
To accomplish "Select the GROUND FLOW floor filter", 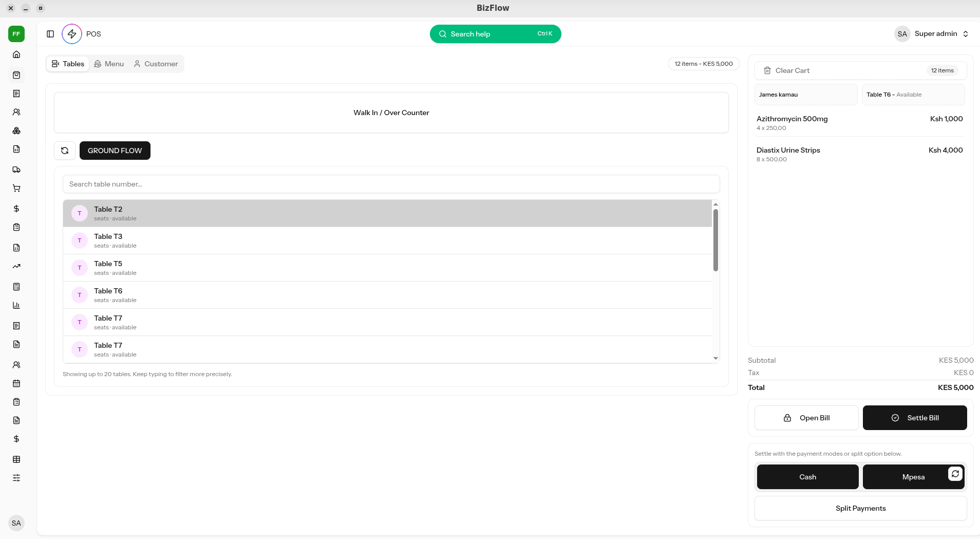I will click(115, 151).
